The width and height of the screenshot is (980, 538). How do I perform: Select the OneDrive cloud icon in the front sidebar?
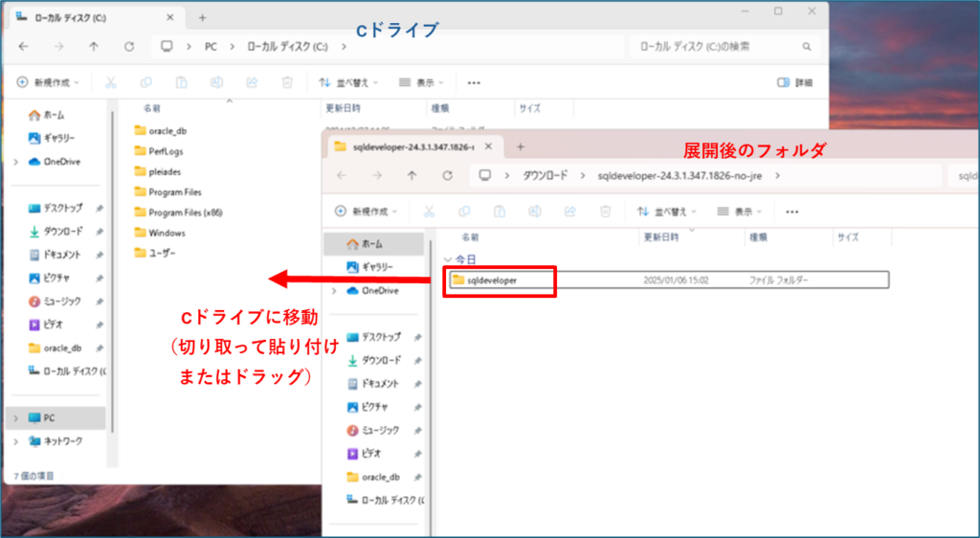click(x=352, y=290)
